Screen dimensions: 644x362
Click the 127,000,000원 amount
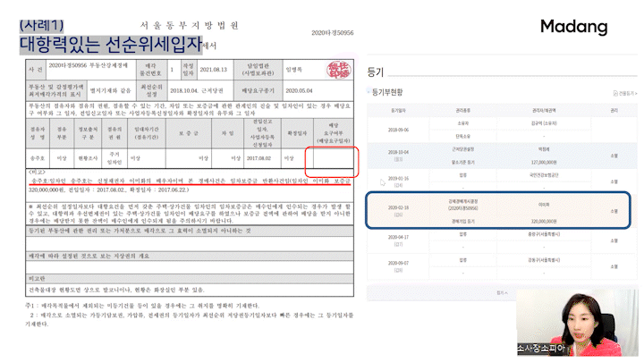pyautogui.click(x=544, y=163)
